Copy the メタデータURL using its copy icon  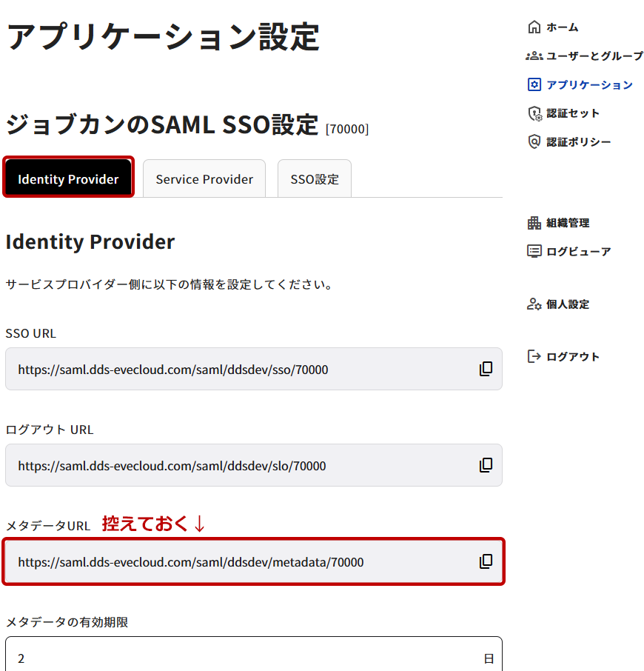click(x=486, y=561)
